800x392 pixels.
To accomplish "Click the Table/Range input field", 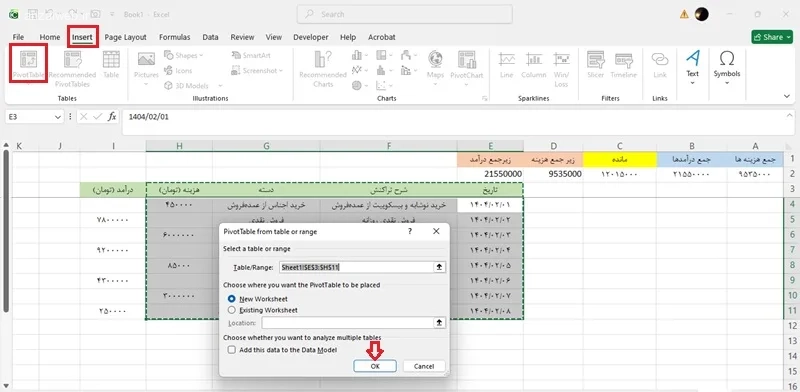I will point(356,267).
